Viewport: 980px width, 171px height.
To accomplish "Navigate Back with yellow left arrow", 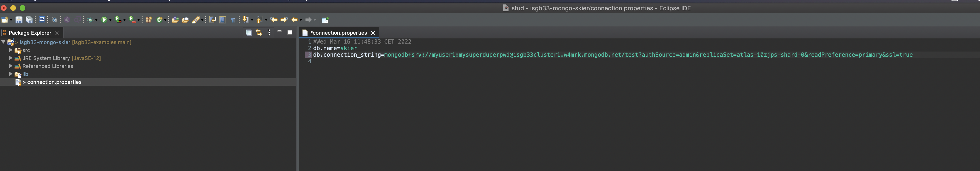I will click(x=294, y=20).
